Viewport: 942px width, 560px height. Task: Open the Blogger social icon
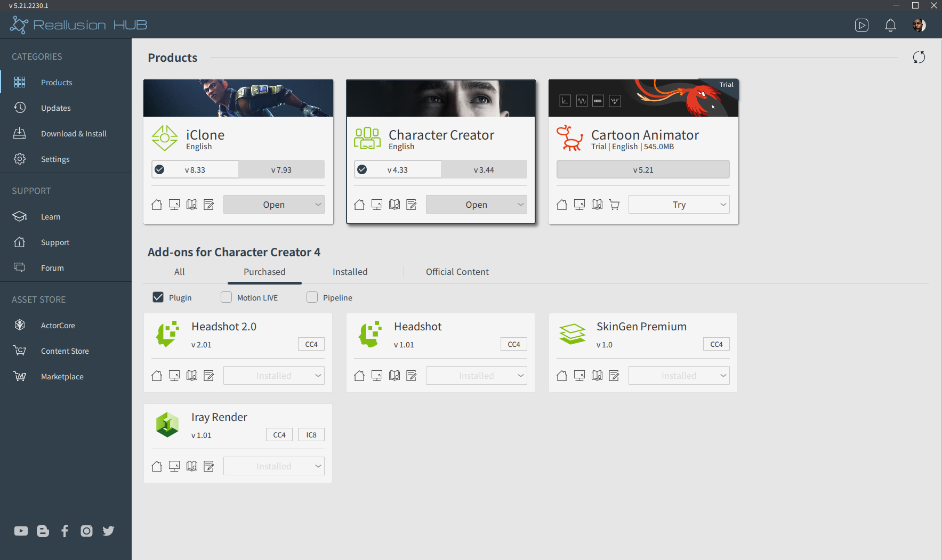point(43,531)
